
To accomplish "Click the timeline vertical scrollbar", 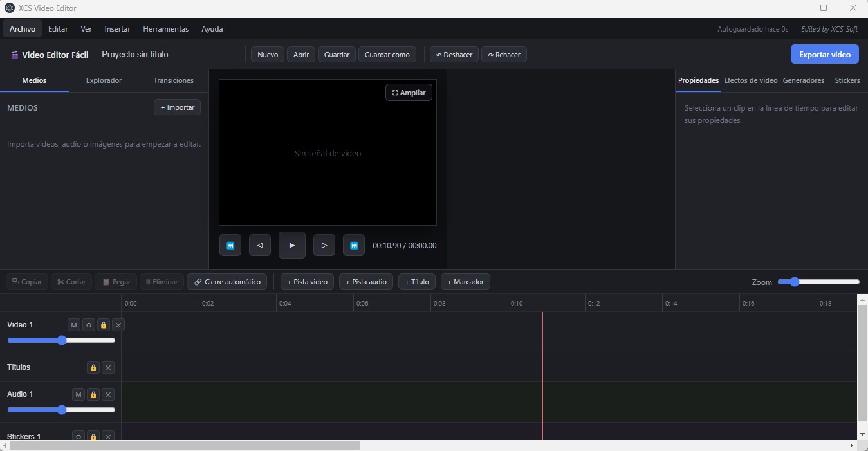I will click(863, 363).
